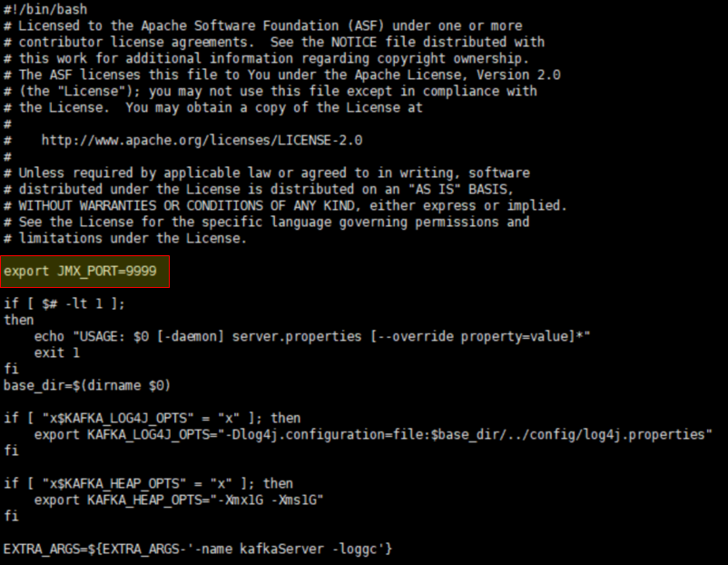The image size is (728, 565).
Task: Click the 'if [ "x$KAFKA_LOG4J_OPTS"' line
Action: point(152,418)
